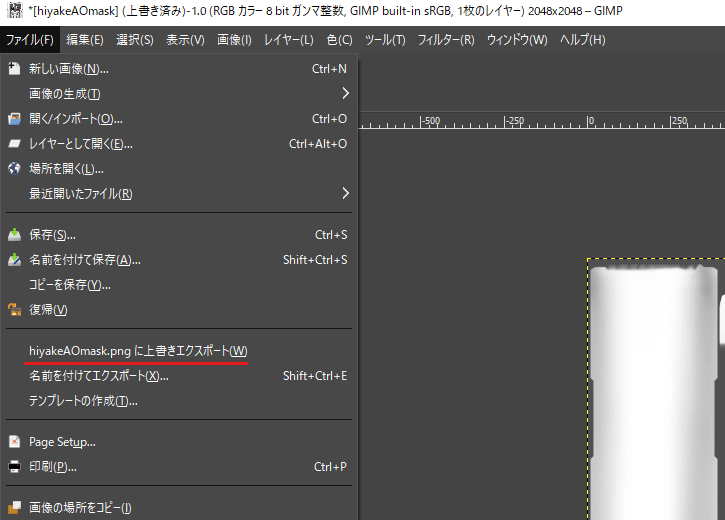The image size is (725, 520).
Task: Choose レイヤーとして開く(E)... entry
Action: [x=179, y=144]
